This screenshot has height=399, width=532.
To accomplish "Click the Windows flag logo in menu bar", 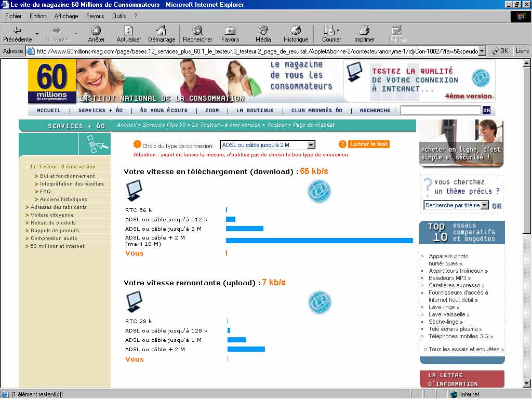I will pos(521,17).
